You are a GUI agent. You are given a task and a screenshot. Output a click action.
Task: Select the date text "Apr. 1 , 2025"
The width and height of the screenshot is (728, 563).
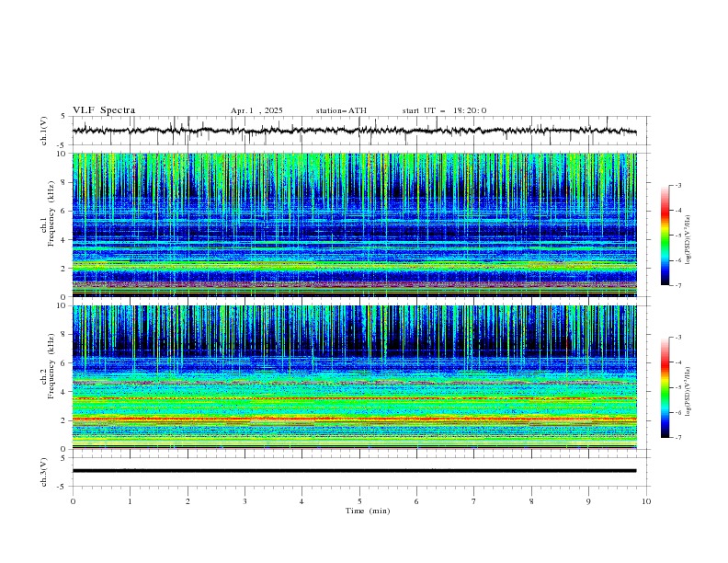coord(256,110)
